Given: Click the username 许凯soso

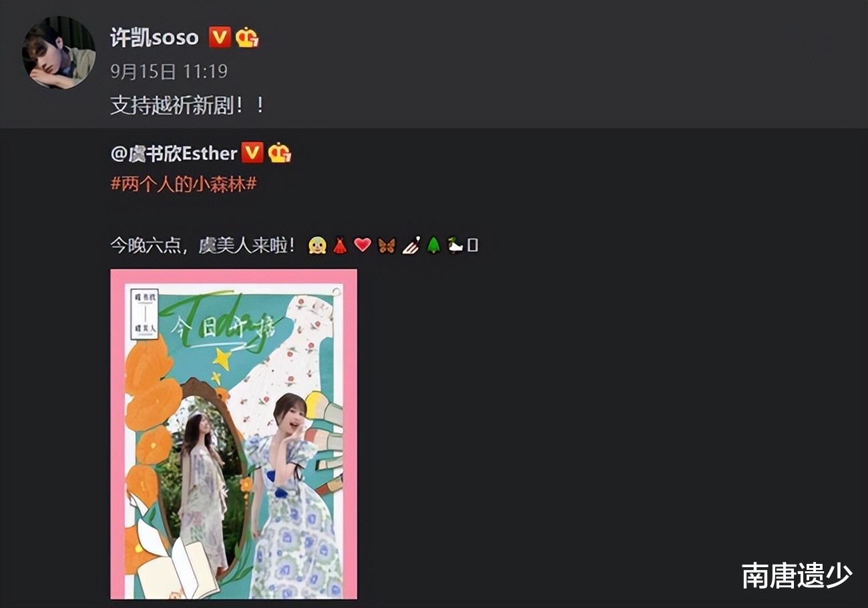Looking at the screenshot, I should tap(154, 37).
